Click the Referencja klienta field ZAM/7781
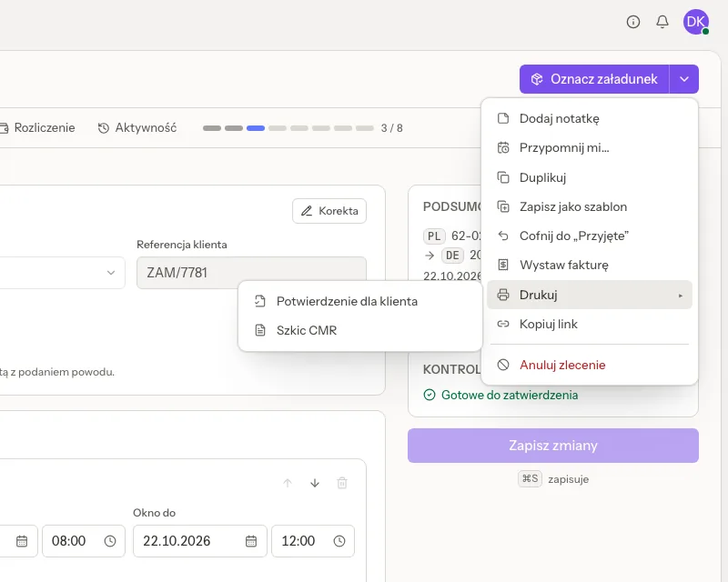 coord(251,273)
